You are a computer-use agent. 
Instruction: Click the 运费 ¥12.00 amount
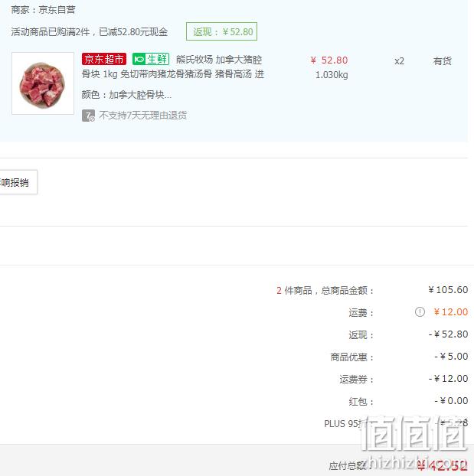click(451, 312)
